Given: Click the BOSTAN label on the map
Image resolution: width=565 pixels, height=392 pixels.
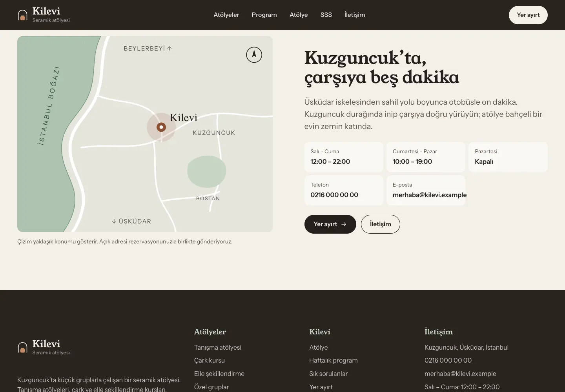Looking at the screenshot, I should point(208,199).
